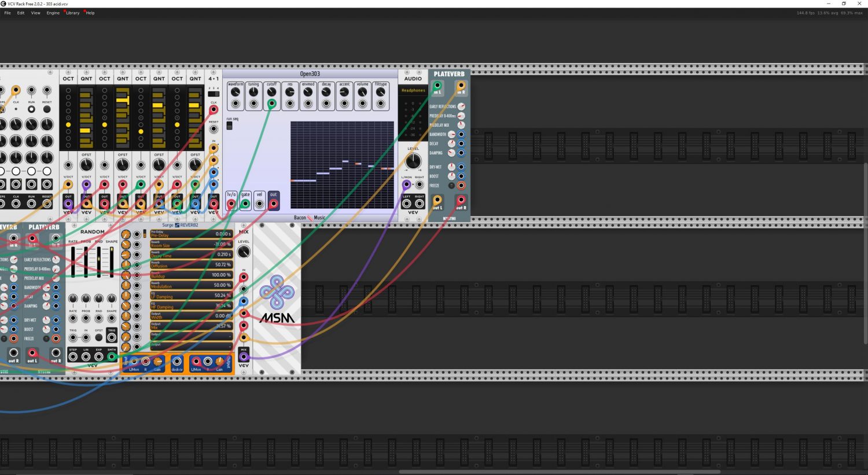Click the Open303 waveform knob
This screenshot has width=868, height=475.
(x=236, y=92)
